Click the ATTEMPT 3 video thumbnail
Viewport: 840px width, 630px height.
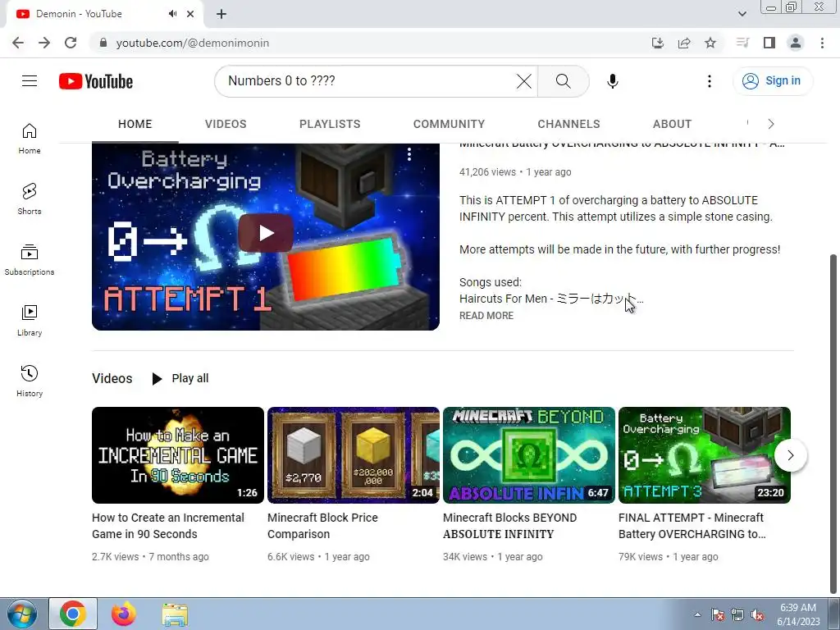705,455
